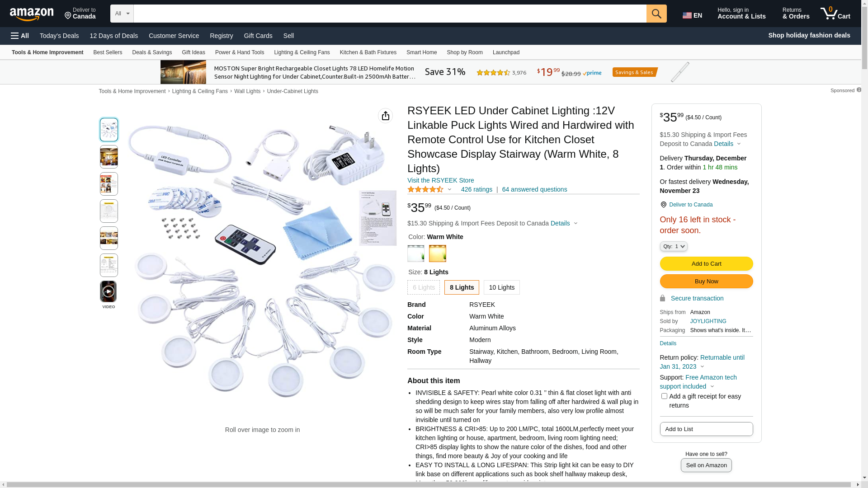This screenshot has height=488, width=868.
Task: Click the EN language flag icon
Action: pos(687,15)
